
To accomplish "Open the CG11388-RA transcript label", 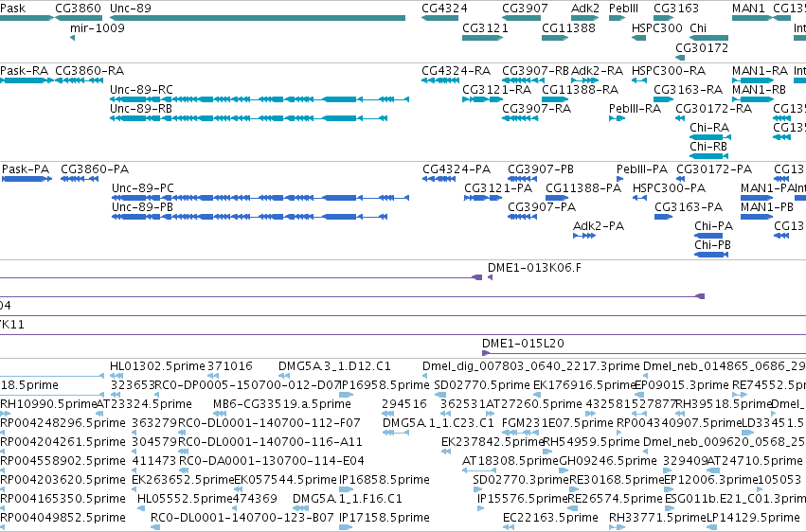I will pos(580,90).
